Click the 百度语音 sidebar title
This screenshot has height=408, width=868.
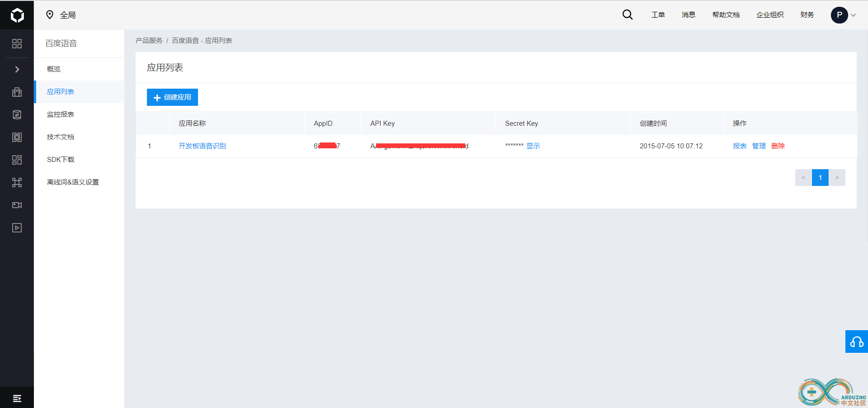(61, 43)
